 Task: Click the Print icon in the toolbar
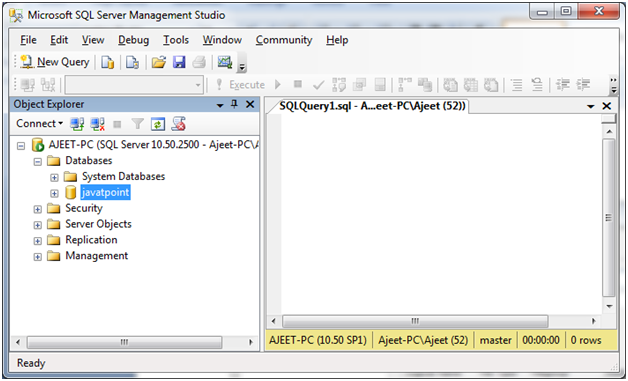pyautogui.click(x=199, y=62)
